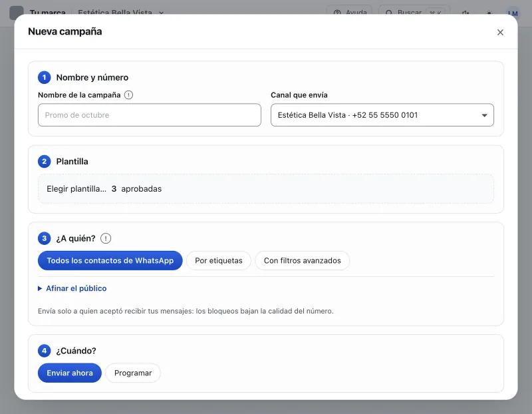This screenshot has height=414, width=532.
Task: Click the 'Canal que envía' label
Action: point(299,95)
